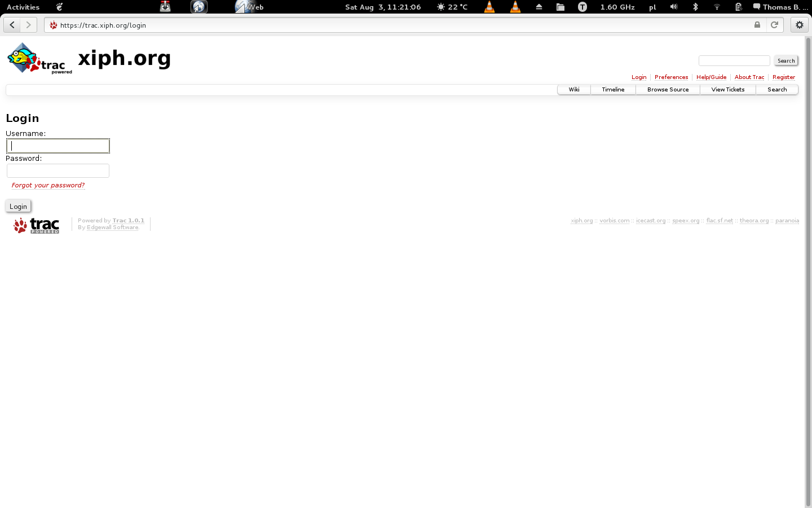Open the speex.org footer link

click(x=686, y=221)
